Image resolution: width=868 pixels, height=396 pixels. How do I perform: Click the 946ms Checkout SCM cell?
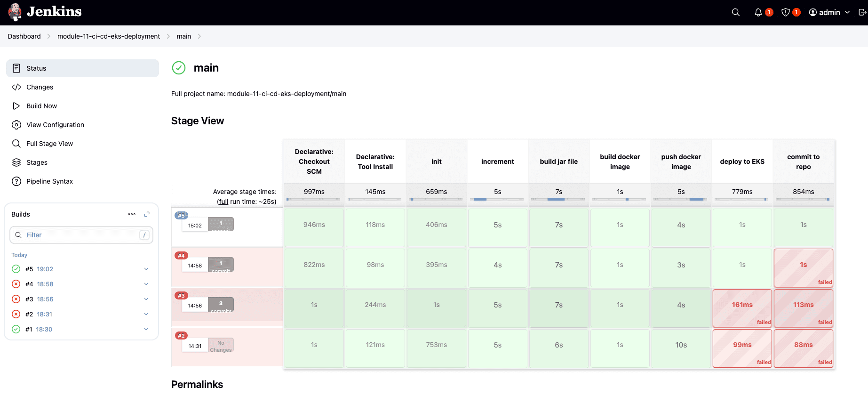(x=314, y=228)
